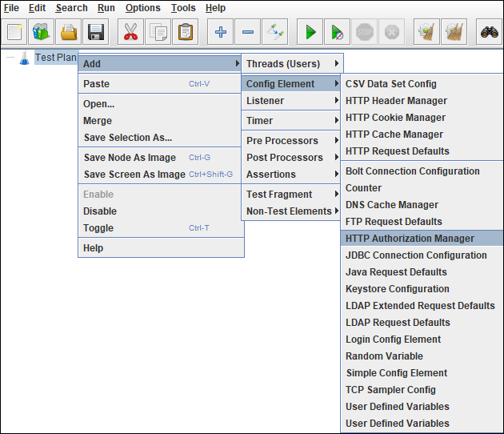
Task: Select Toggle in the context menu
Action: 98,228
